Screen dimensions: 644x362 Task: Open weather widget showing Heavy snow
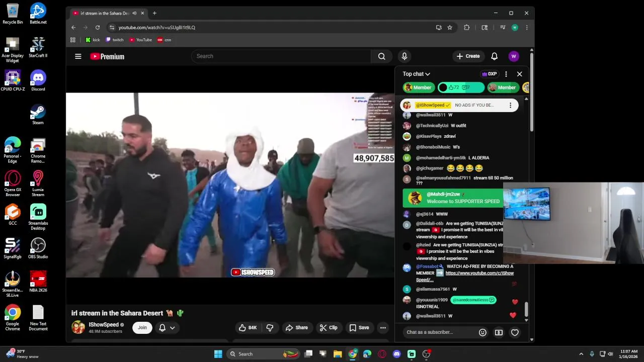(23, 354)
